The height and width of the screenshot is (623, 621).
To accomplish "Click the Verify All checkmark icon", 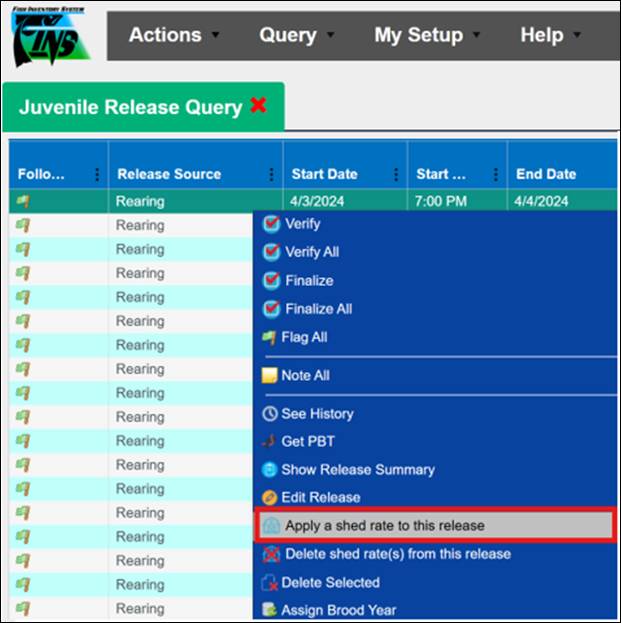I will click(271, 252).
